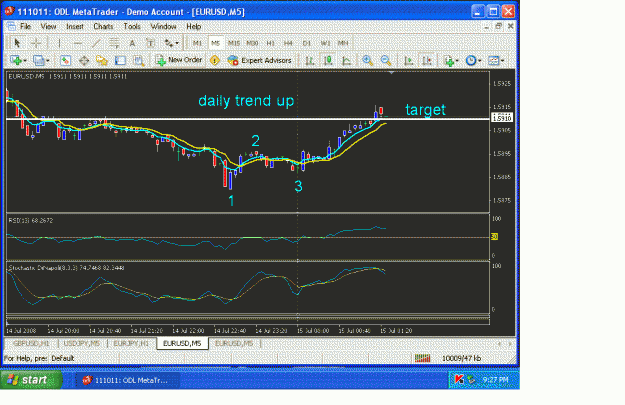Open the View menu
Image resolution: width=625 pixels, height=405 pixels.
pyautogui.click(x=48, y=26)
